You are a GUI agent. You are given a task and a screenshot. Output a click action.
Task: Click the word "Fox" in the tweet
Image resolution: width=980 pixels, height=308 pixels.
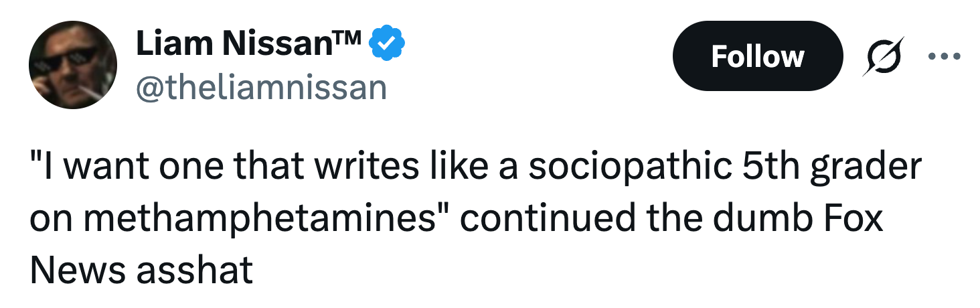[852, 220]
